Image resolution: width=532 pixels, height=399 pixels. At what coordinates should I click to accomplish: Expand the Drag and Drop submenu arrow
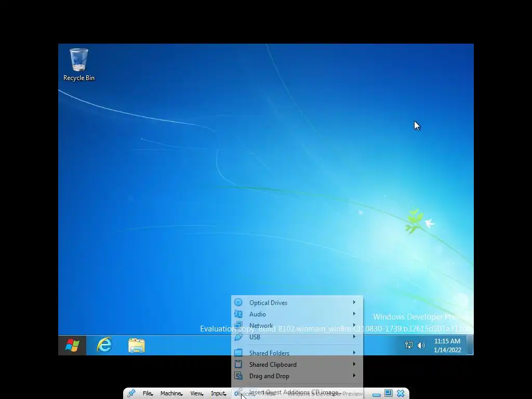pos(354,376)
